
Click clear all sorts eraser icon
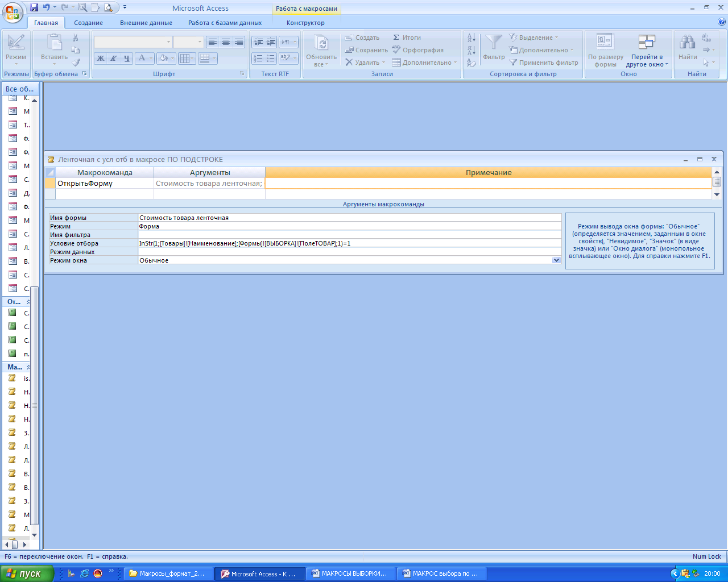click(471, 63)
